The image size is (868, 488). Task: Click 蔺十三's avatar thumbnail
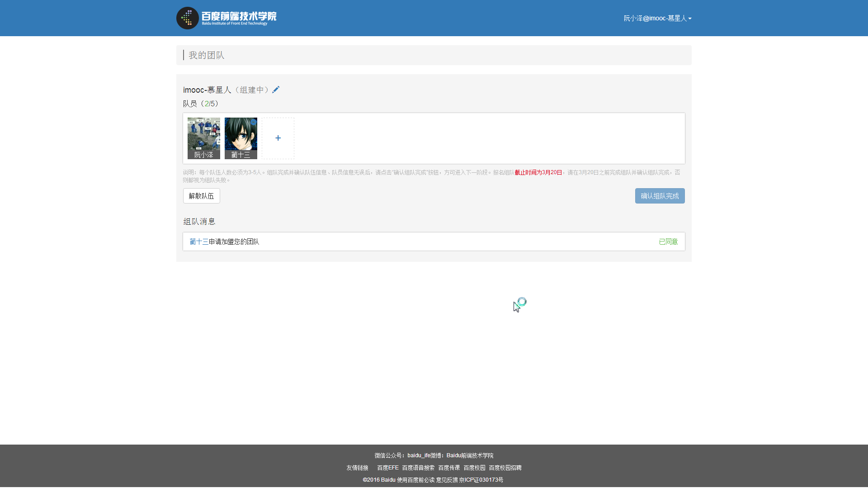coord(241,138)
